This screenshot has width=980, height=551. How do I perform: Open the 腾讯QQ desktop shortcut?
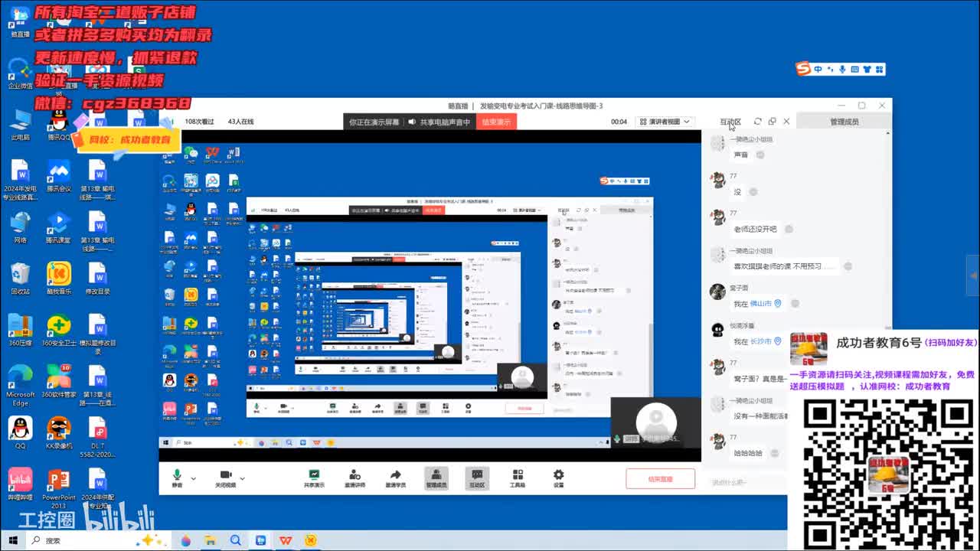click(59, 126)
